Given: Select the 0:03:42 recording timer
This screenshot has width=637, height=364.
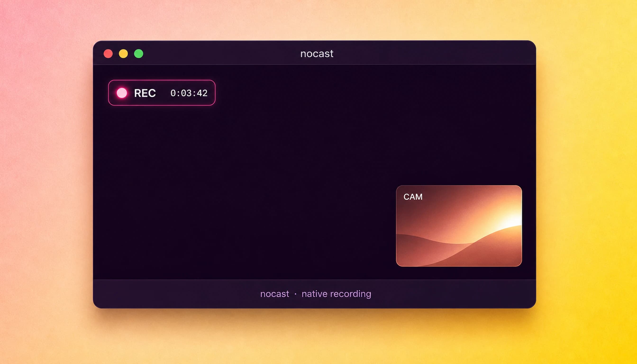Looking at the screenshot, I should 189,93.
